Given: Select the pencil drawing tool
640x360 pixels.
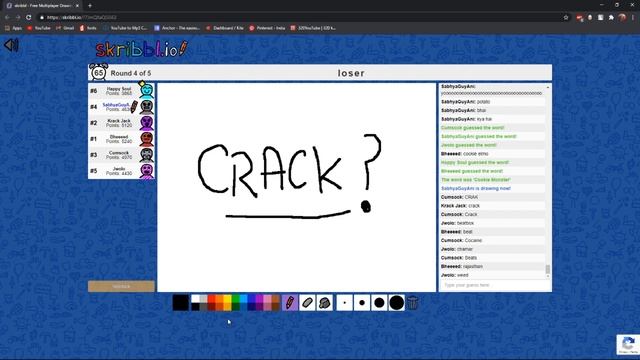Looking at the screenshot, I should (x=290, y=303).
